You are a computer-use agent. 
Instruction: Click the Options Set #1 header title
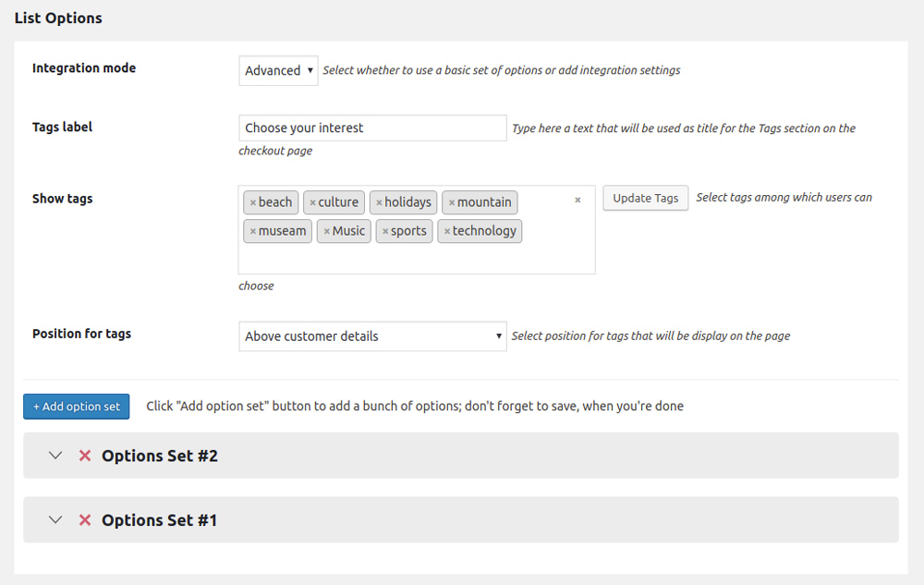pos(159,520)
